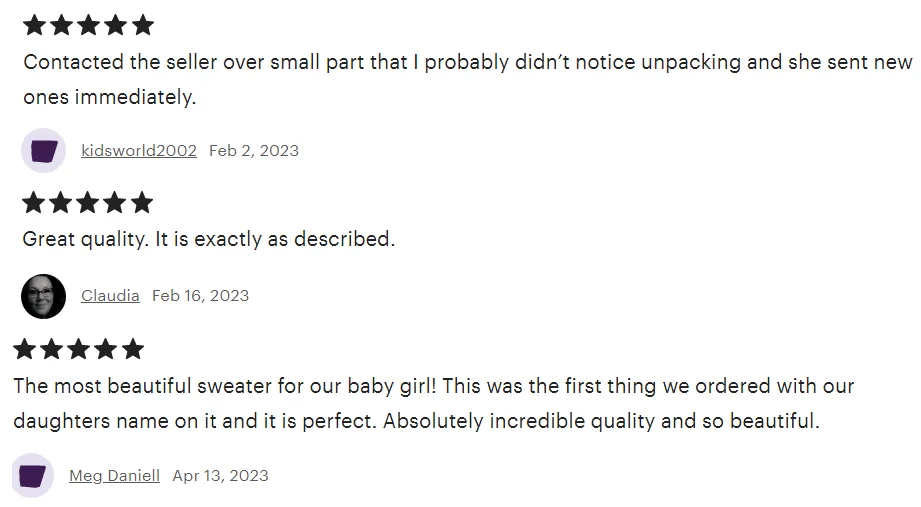Click the first star above the 'most beautiful sweater' review

coord(25,349)
